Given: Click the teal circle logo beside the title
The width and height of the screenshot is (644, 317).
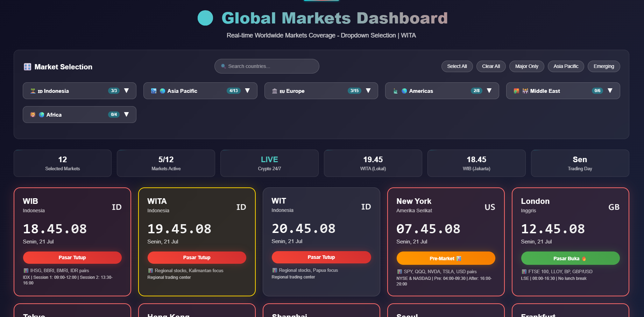Looking at the screenshot, I should pyautogui.click(x=205, y=18).
